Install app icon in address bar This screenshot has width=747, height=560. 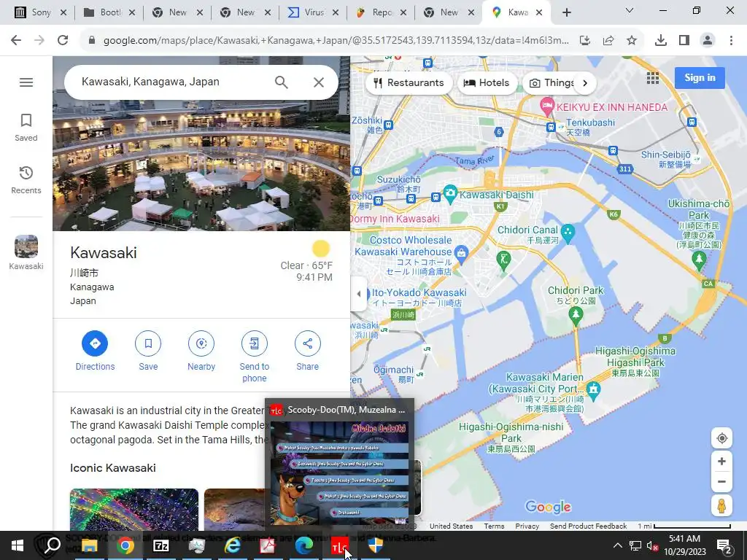pos(584,41)
